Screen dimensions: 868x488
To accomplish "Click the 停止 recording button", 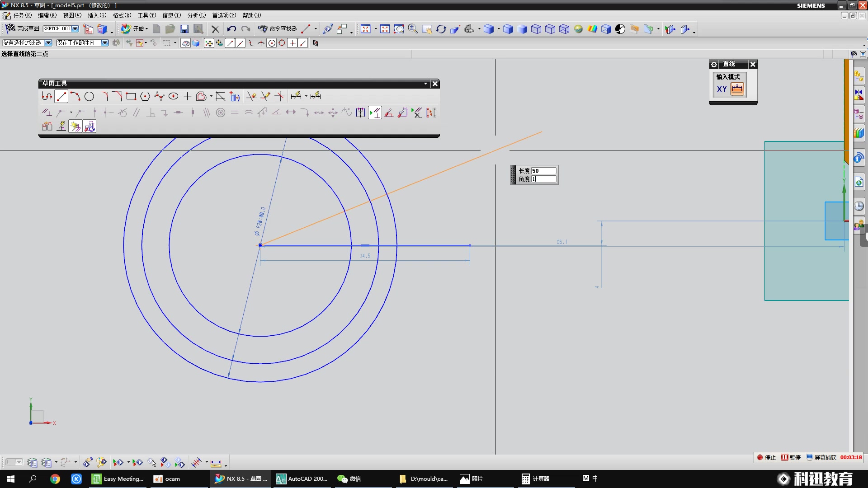I will pyautogui.click(x=766, y=457).
